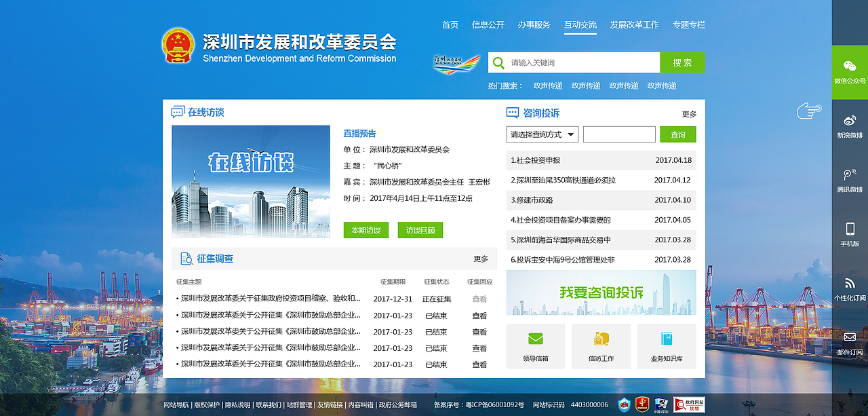This screenshot has width=868, height=416.
Task: Open the 信访工作 tile
Action: (x=601, y=346)
